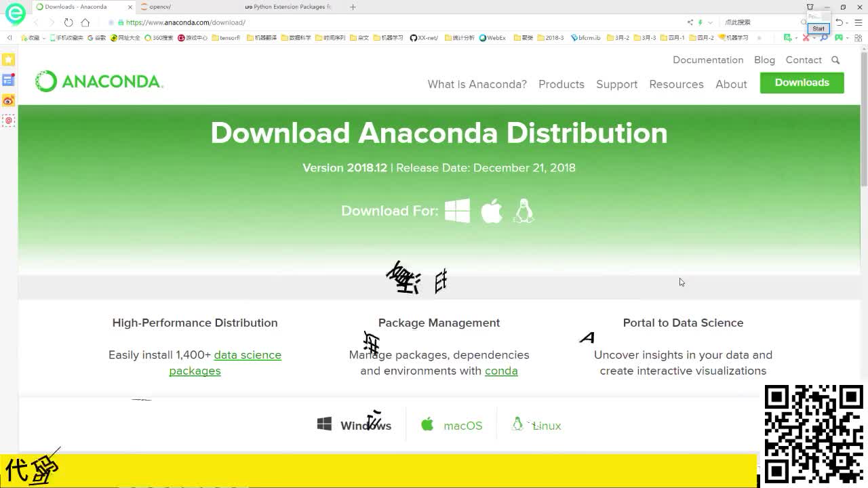Follow the conda link
Viewport: 868px width, 488px height.
pyautogui.click(x=501, y=371)
